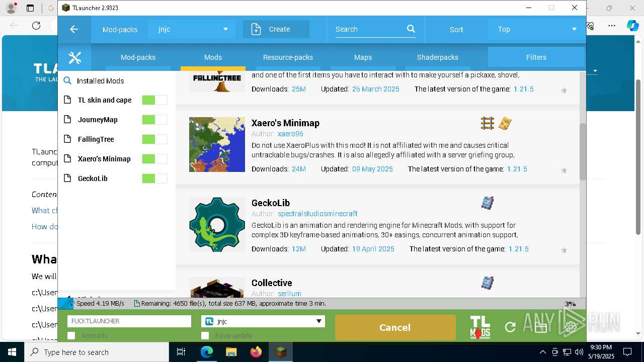Toggle the JourneyMap mod off

click(154, 120)
